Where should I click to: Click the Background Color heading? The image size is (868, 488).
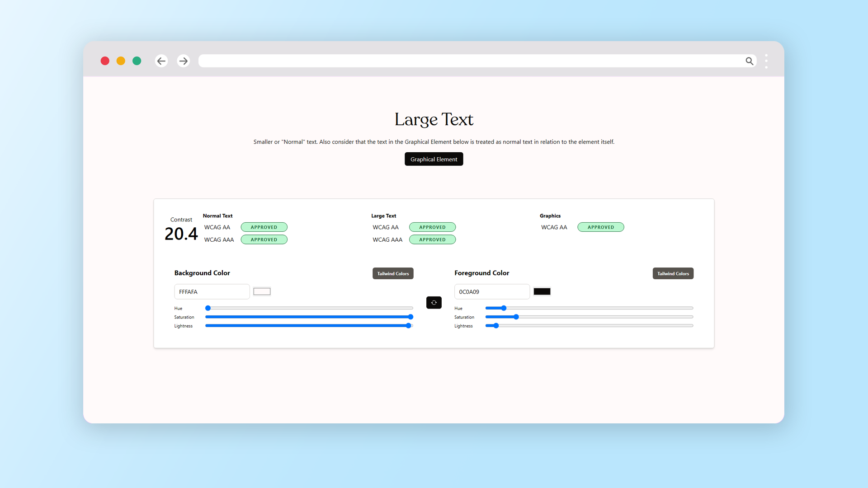click(202, 273)
